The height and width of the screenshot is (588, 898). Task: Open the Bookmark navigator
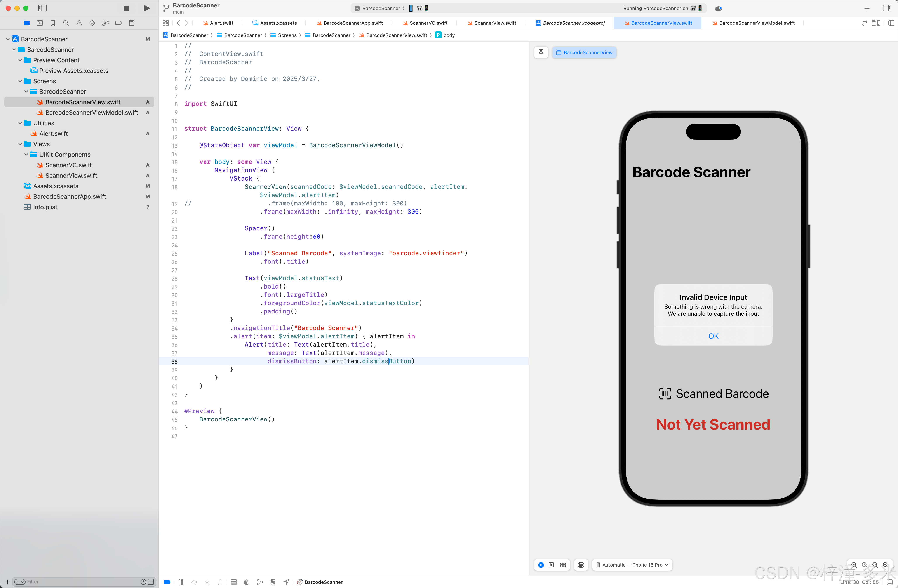(x=53, y=23)
